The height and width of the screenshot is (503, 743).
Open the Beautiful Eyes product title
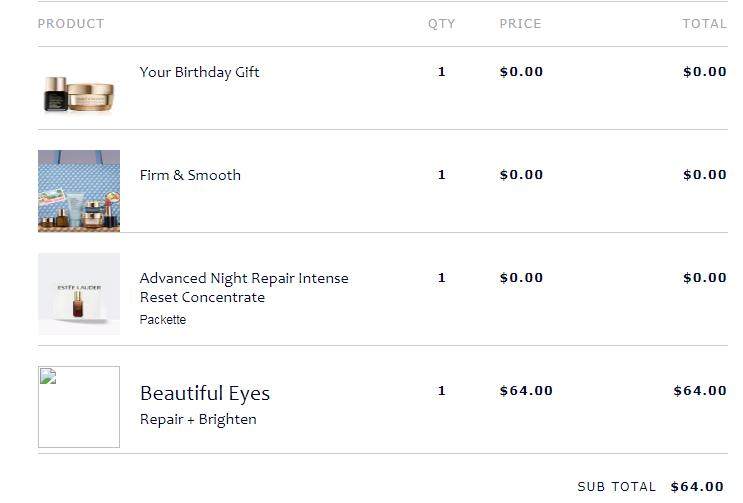[x=205, y=393]
